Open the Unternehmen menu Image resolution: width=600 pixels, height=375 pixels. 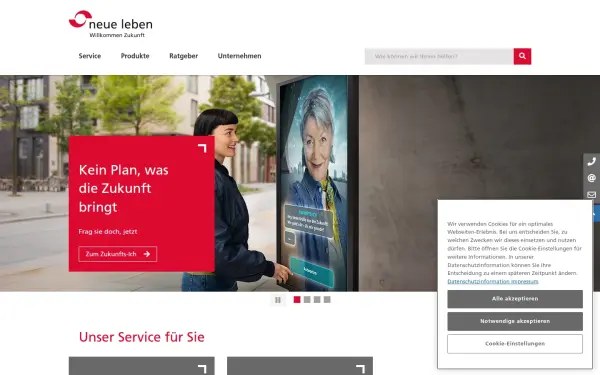[240, 56]
